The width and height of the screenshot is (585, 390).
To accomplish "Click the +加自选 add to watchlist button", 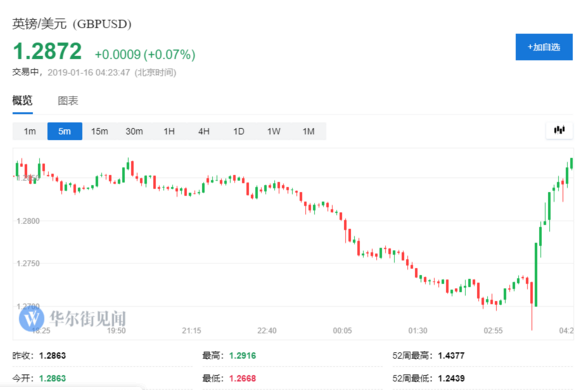I will 544,47.
